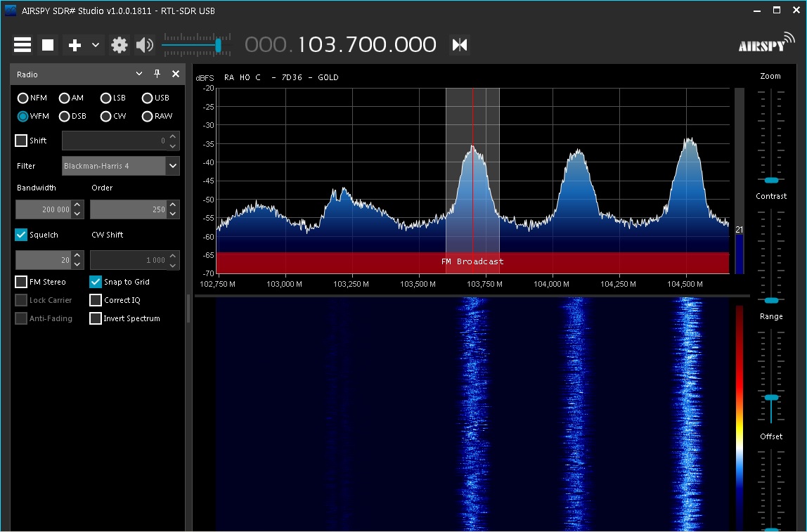
Task: Click the Offset slider handle
Action: [771, 529]
